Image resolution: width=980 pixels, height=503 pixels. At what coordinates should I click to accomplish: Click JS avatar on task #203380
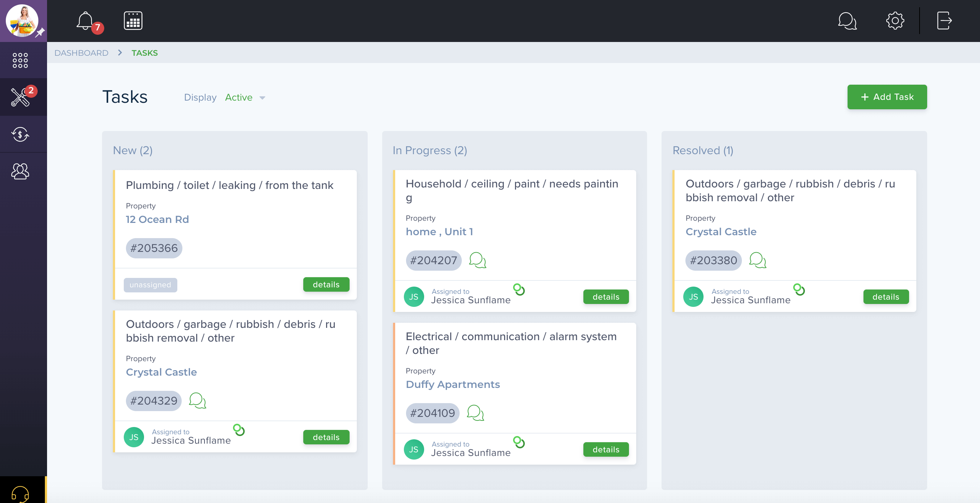point(693,297)
